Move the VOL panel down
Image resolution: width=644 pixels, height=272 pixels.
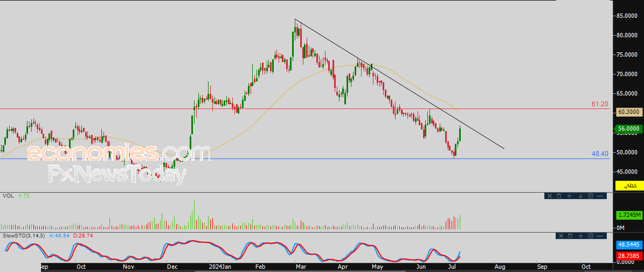(581, 196)
